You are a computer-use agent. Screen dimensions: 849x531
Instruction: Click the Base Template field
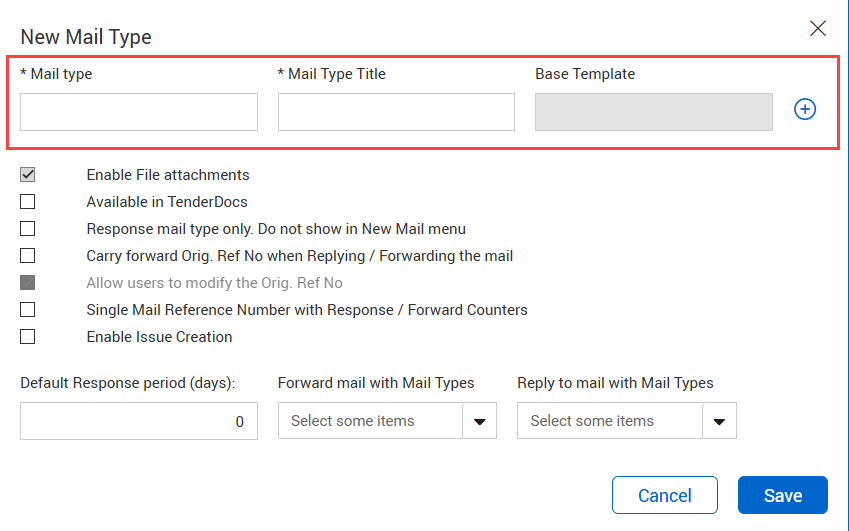pos(654,112)
